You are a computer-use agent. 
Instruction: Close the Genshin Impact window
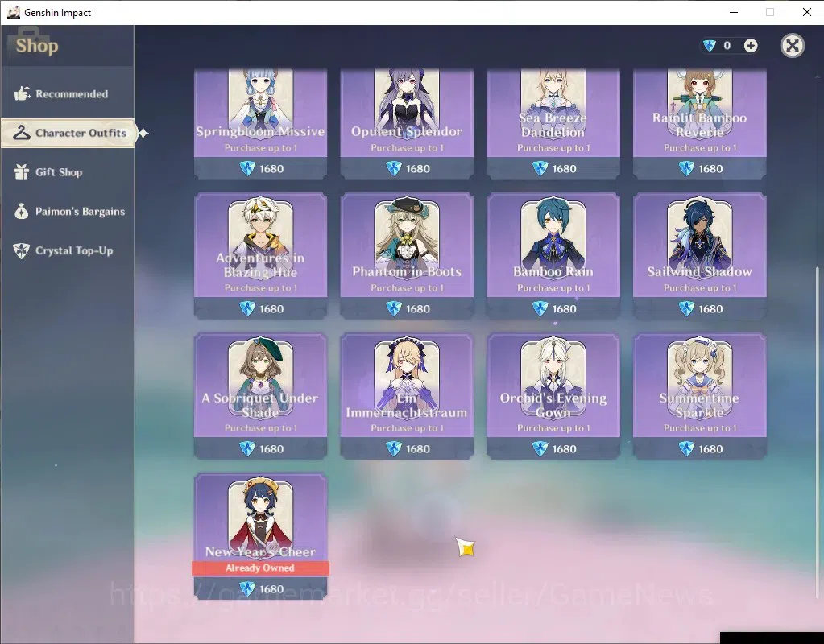(806, 12)
